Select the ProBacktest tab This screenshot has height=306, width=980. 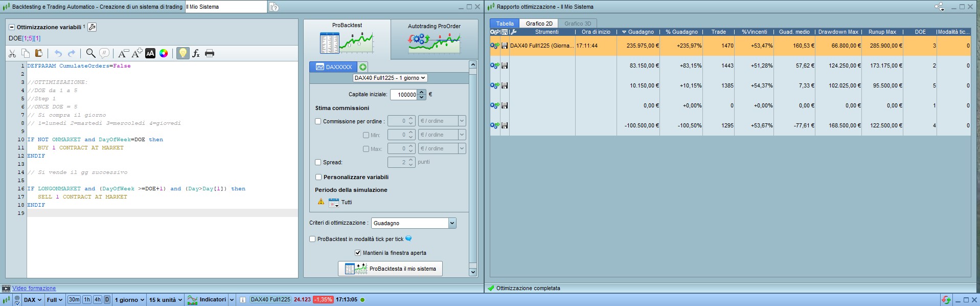pos(347,39)
